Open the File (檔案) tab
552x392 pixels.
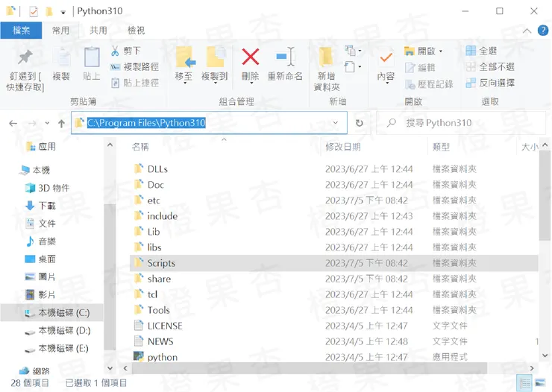[21, 31]
